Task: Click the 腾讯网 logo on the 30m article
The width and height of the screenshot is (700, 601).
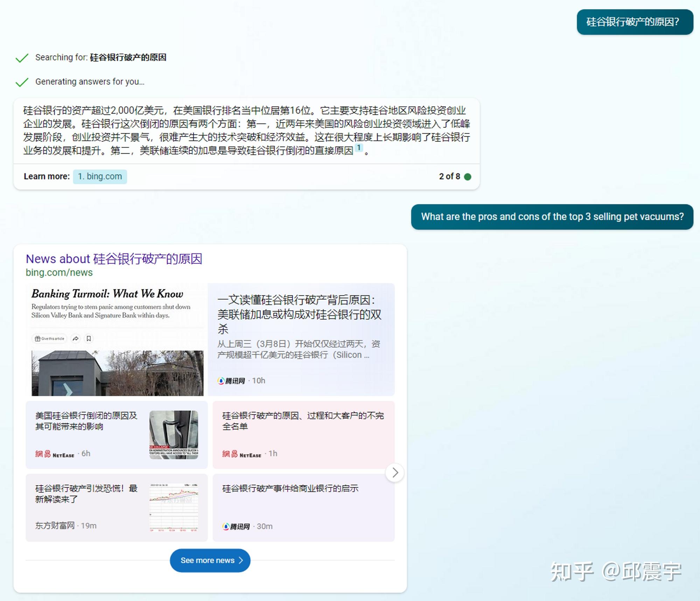Action: [236, 526]
